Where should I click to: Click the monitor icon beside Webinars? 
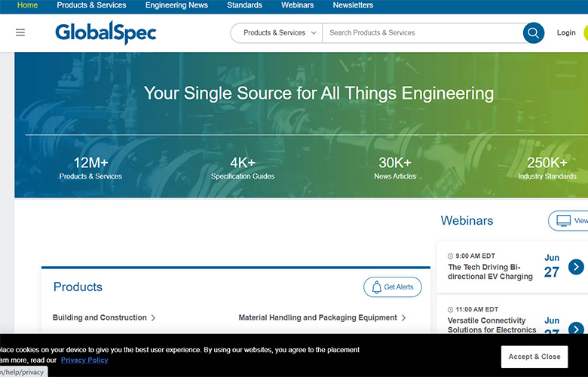tap(563, 221)
